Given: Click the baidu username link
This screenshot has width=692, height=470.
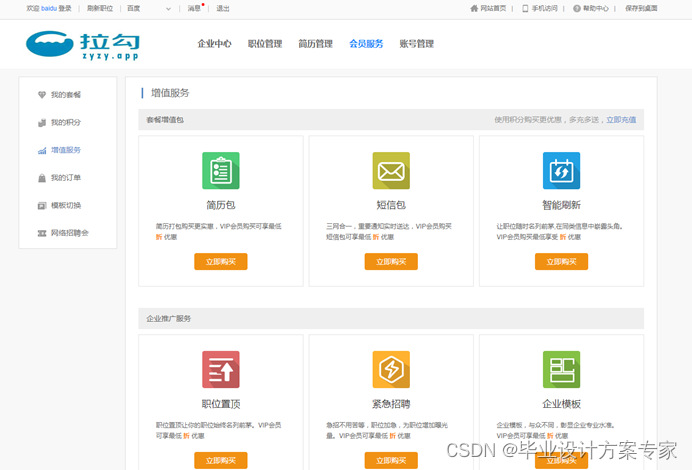Looking at the screenshot, I should pos(49,8).
